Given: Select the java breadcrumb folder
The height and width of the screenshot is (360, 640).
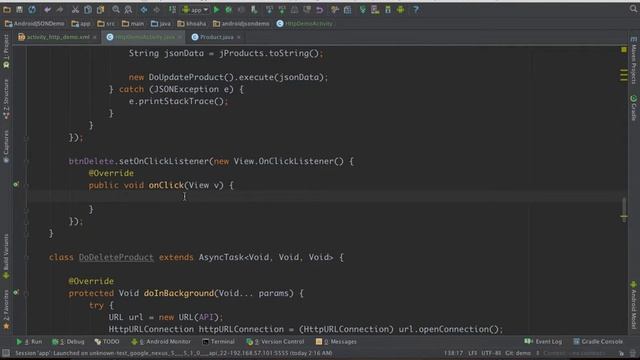Looking at the screenshot, I should pos(161,24).
